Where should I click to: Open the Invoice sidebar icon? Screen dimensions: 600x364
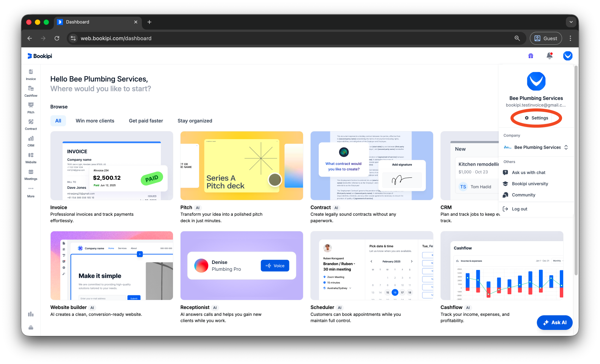(x=31, y=75)
